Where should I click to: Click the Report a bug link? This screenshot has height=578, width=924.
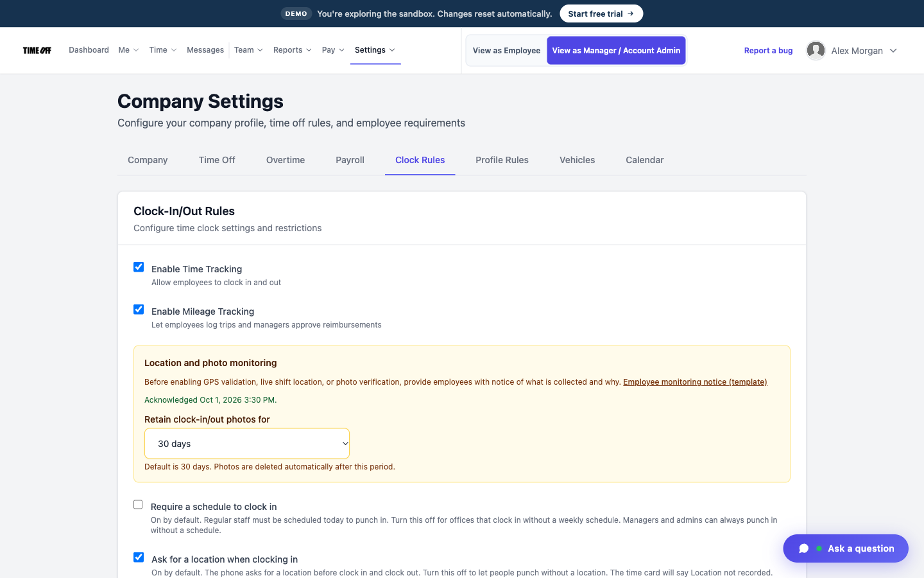tap(768, 51)
